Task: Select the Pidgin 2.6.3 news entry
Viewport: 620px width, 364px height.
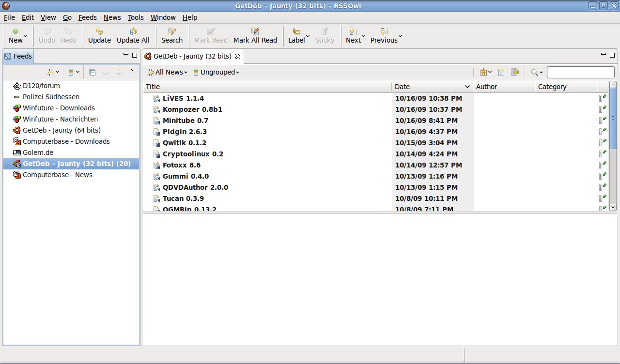Action: 185,132
